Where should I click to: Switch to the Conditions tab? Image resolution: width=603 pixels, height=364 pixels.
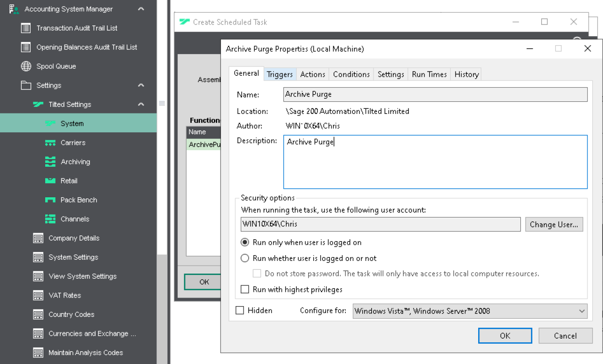pyautogui.click(x=351, y=74)
